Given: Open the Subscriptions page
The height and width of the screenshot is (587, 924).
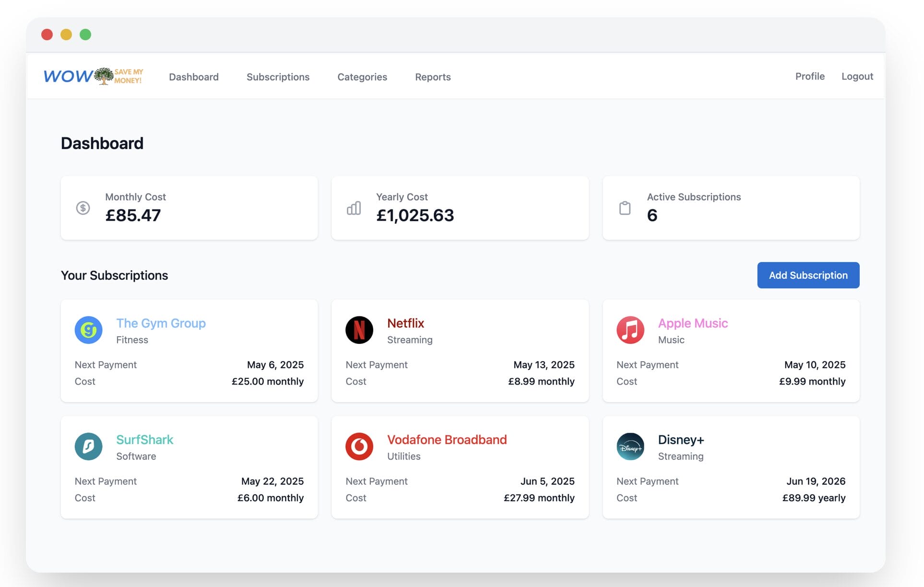Looking at the screenshot, I should (x=278, y=77).
